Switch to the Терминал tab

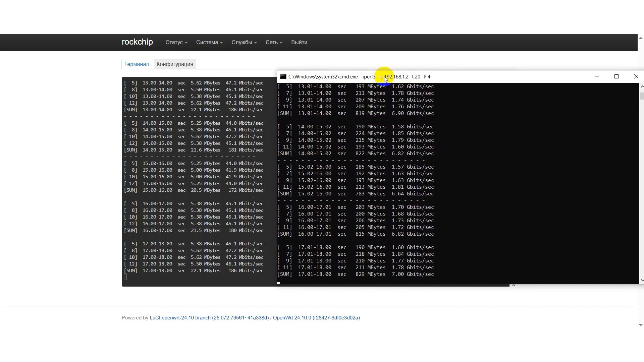point(137,64)
